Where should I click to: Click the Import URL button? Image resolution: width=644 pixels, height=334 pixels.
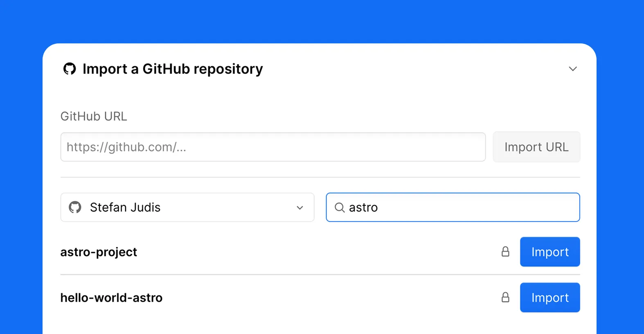click(536, 147)
